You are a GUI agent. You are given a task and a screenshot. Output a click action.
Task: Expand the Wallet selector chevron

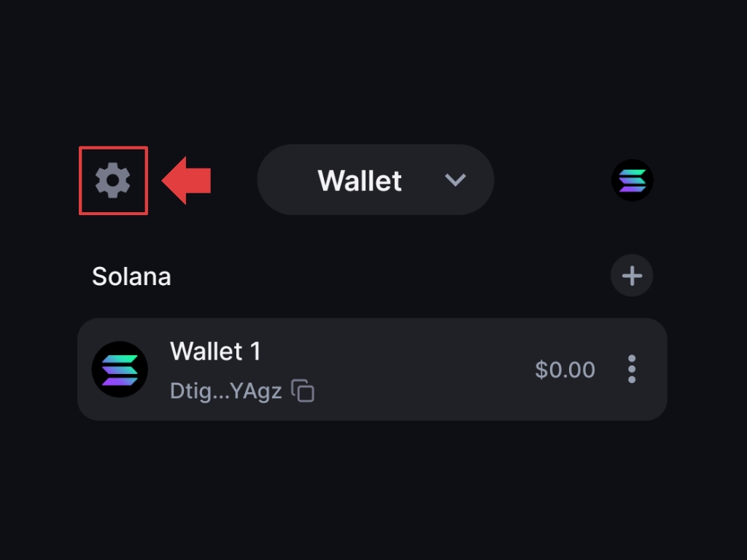(455, 180)
